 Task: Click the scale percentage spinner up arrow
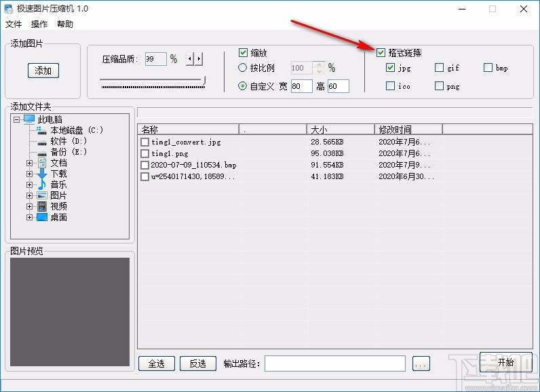click(320, 64)
